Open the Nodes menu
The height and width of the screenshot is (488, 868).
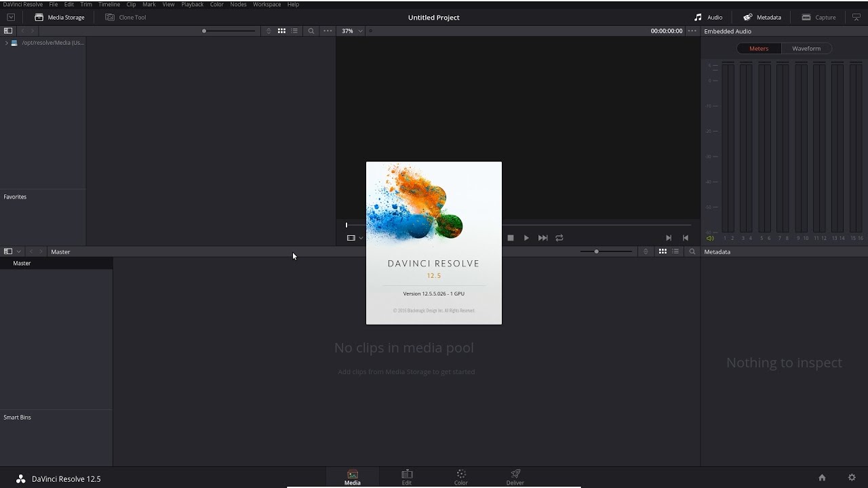[x=238, y=4]
